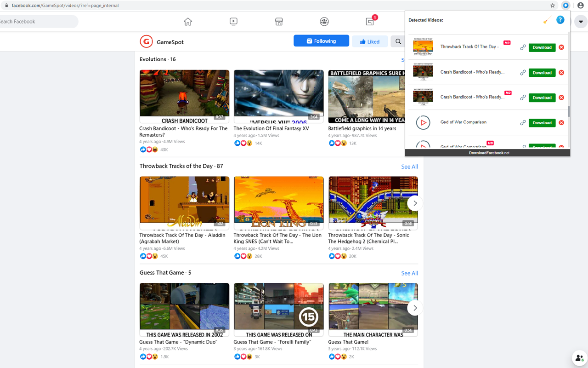Click the browser address bar URL

click(x=65, y=6)
